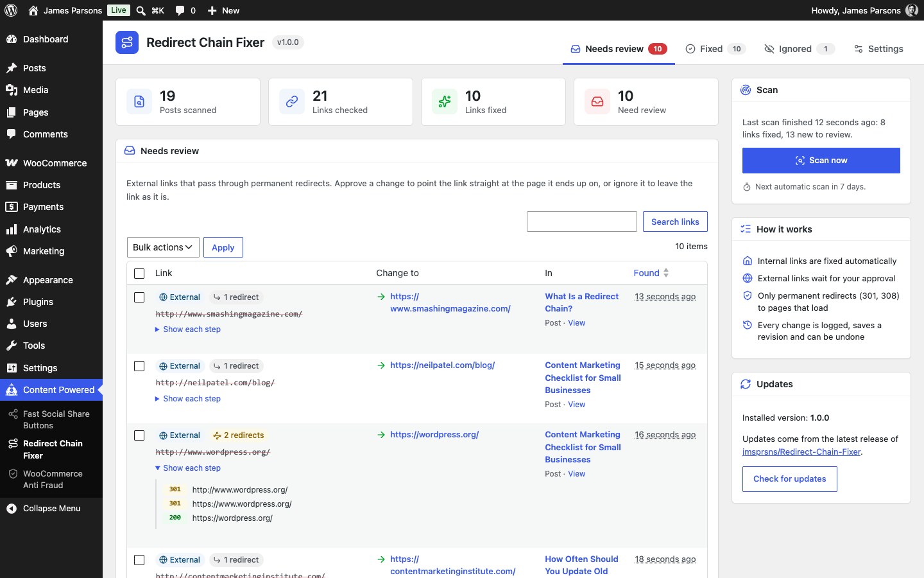Click the Need review inbox icon
This screenshot has width=924, height=578.
(597, 101)
